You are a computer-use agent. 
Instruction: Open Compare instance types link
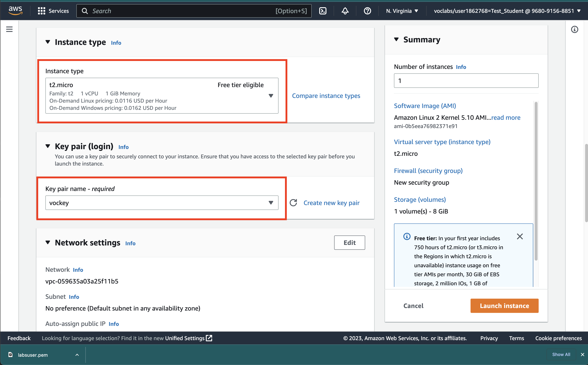pos(326,96)
